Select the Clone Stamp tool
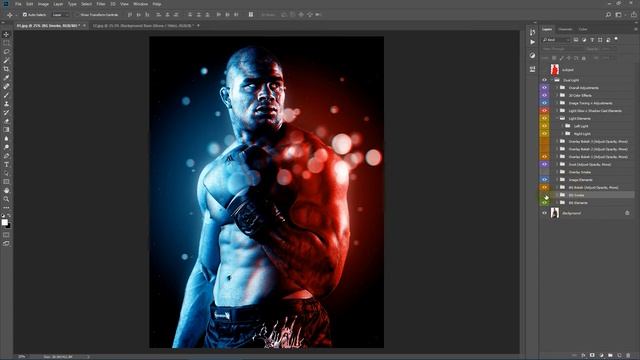The width and height of the screenshot is (640, 360). [x=6, y=104]
